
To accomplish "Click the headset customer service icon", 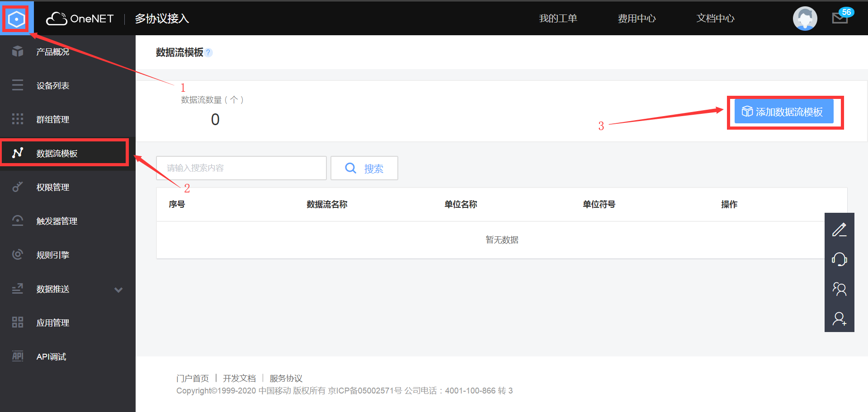I will pos(839,259).
